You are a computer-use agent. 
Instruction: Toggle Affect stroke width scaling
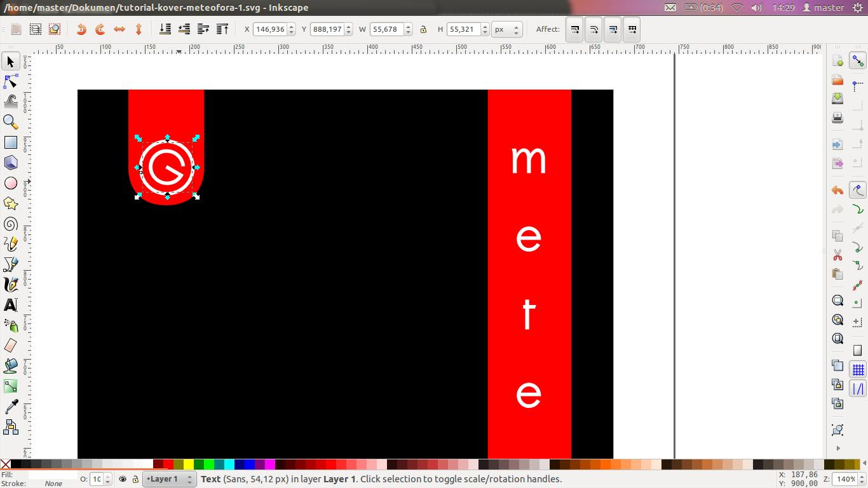[575, 29]
